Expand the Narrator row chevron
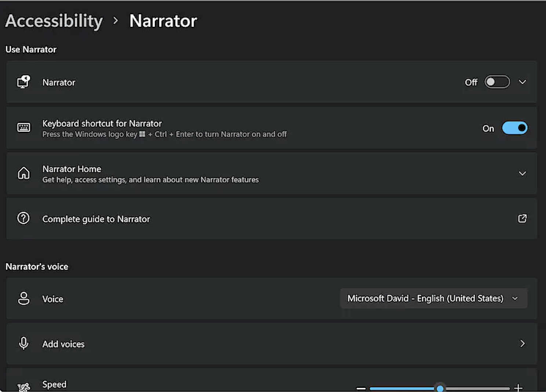546x392 pixels. pos(522,82)
